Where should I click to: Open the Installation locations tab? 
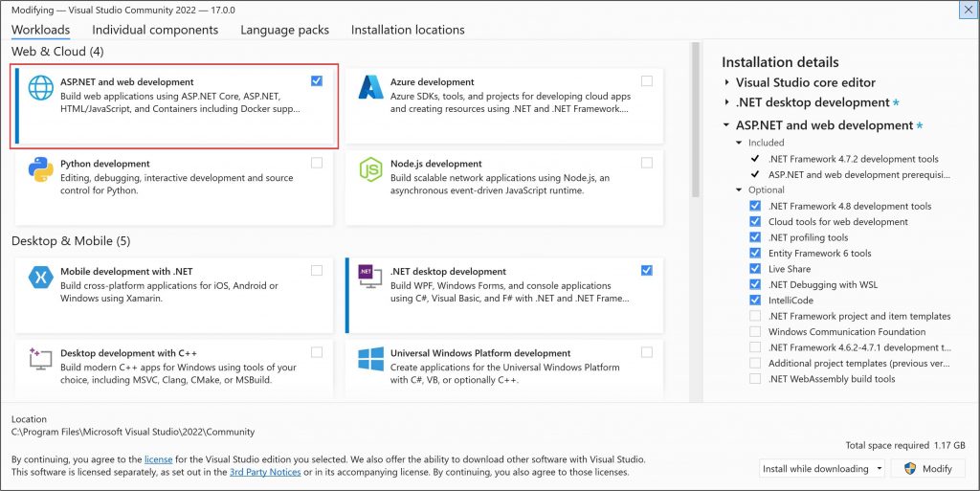tap(408, 30)
